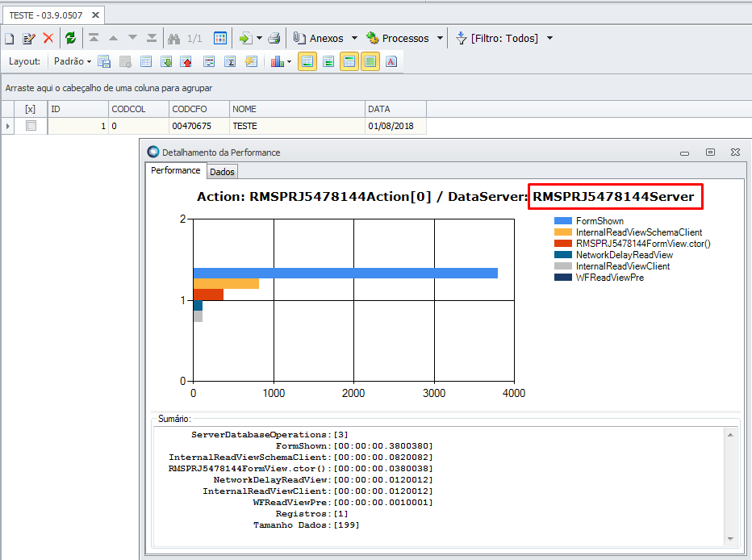Expand the export icon dropdown arrow

(x=260, y=38)
